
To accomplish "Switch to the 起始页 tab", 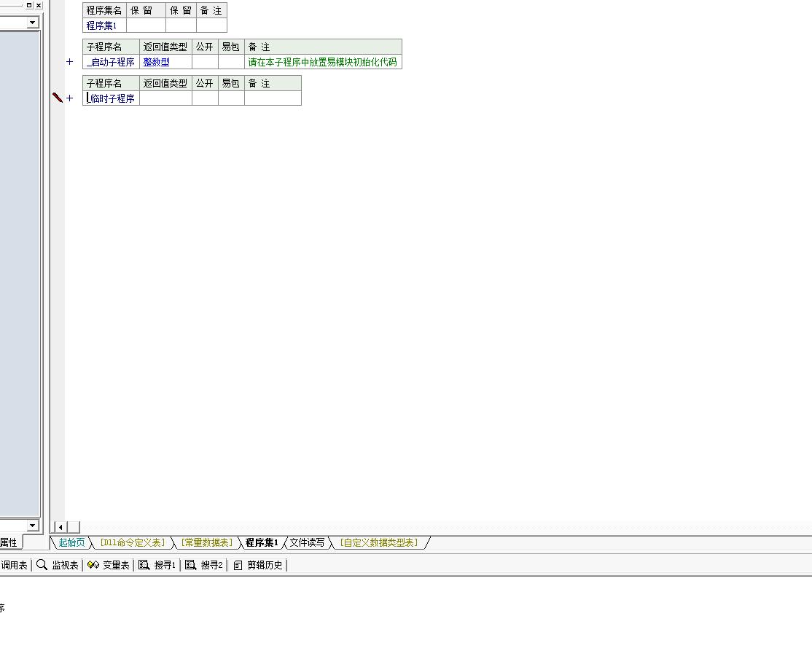I will coord(71,542).
